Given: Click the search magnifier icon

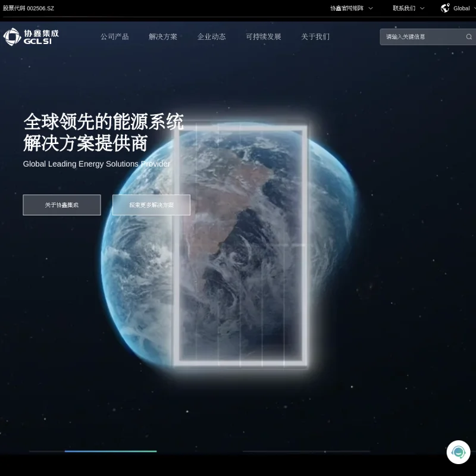Looking at the screenshot, I should pyautogui.click(x=469, y=37).
